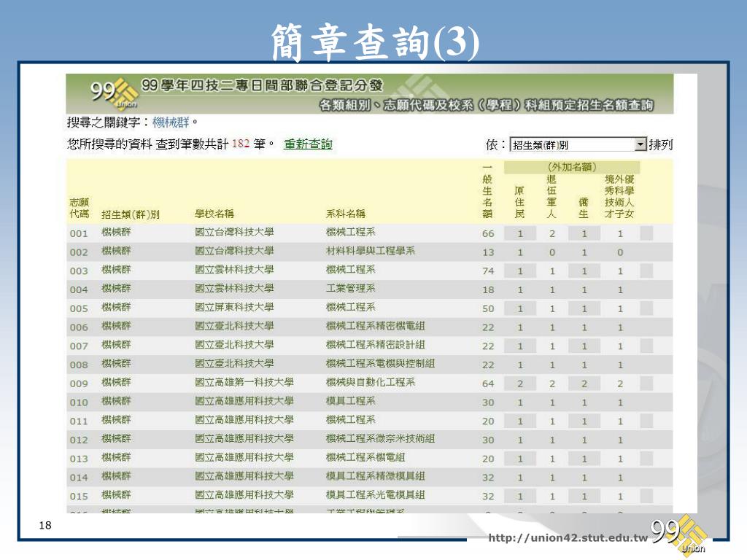Click the 99 Union logo in page header

point(115,93)
